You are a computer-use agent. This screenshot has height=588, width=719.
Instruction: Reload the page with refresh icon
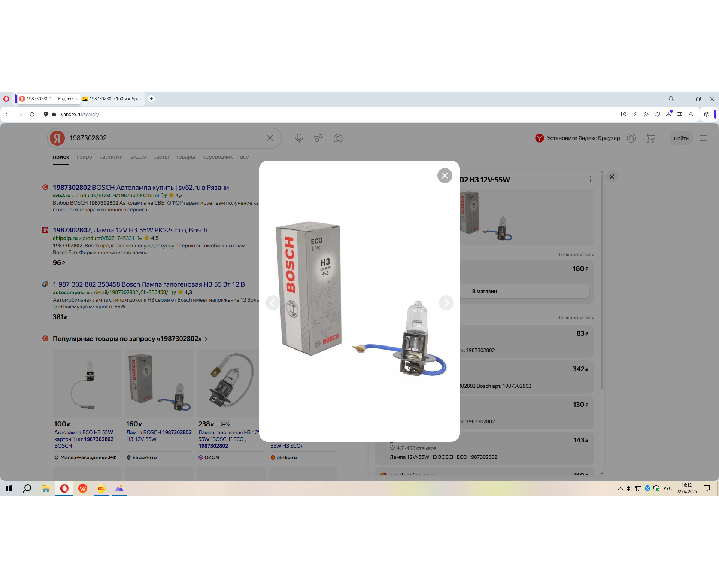click(x=32, y=114)
